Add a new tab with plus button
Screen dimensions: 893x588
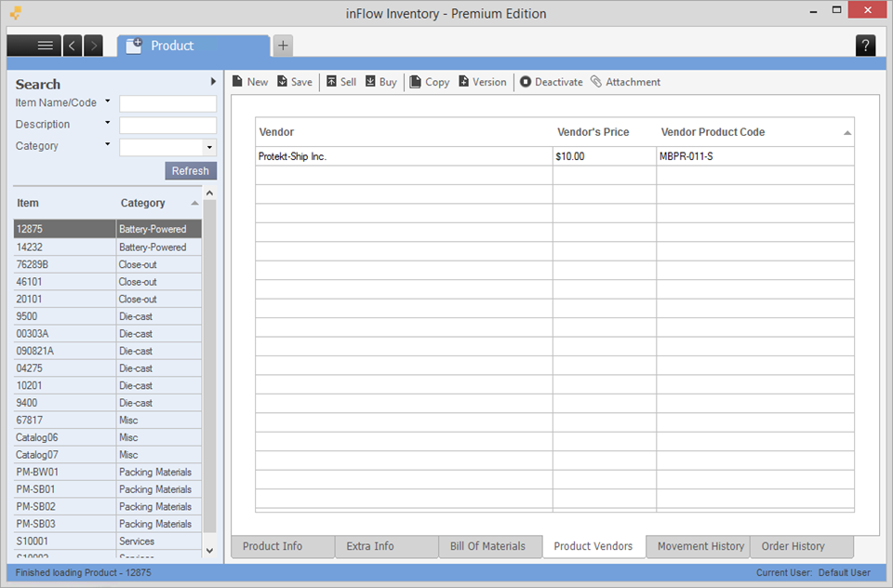283,46
